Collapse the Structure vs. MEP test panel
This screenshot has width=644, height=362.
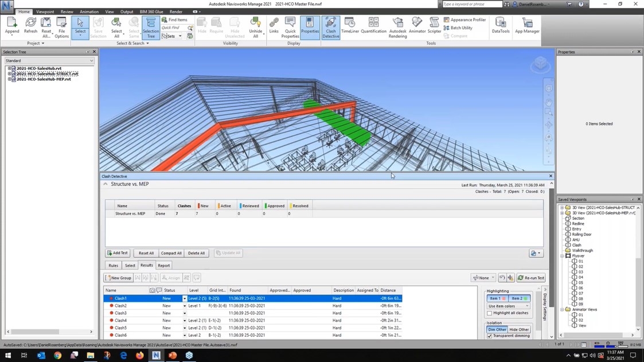pyautogui.click(x=106, y=184)
